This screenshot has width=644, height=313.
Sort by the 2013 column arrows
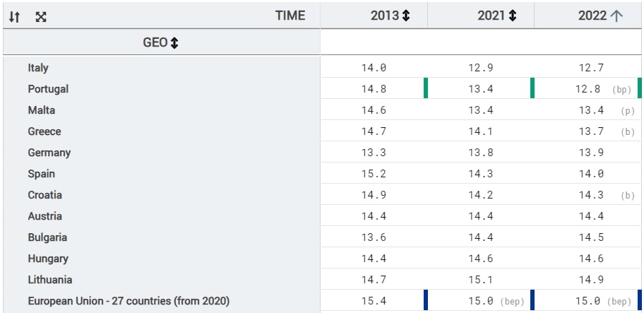pos(406,16)
